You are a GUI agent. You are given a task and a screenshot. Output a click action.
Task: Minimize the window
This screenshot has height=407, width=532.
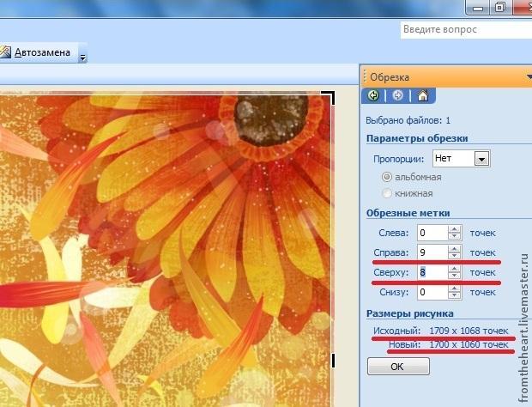(478, 8)
